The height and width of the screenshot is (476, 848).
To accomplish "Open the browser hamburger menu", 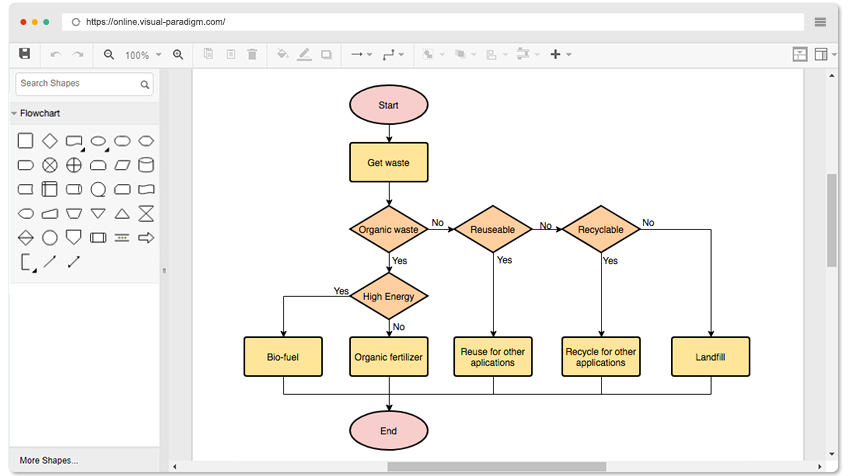I will (820, 22).
